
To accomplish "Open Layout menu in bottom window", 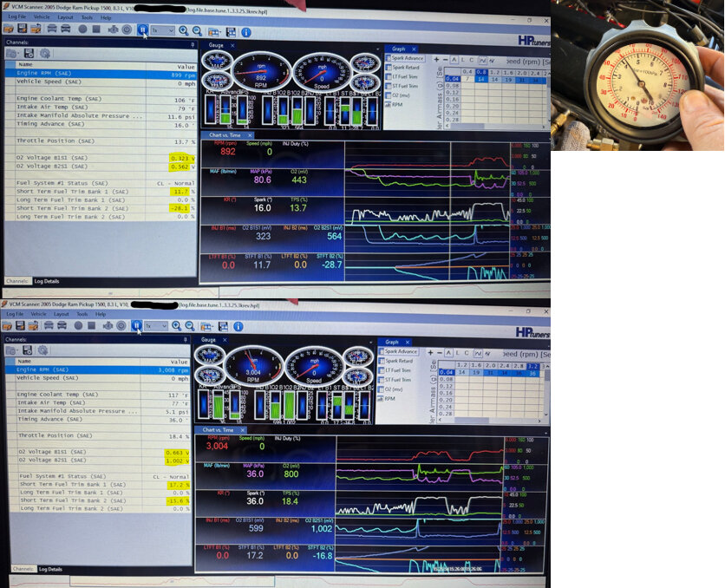I will [x=61, y=314].
